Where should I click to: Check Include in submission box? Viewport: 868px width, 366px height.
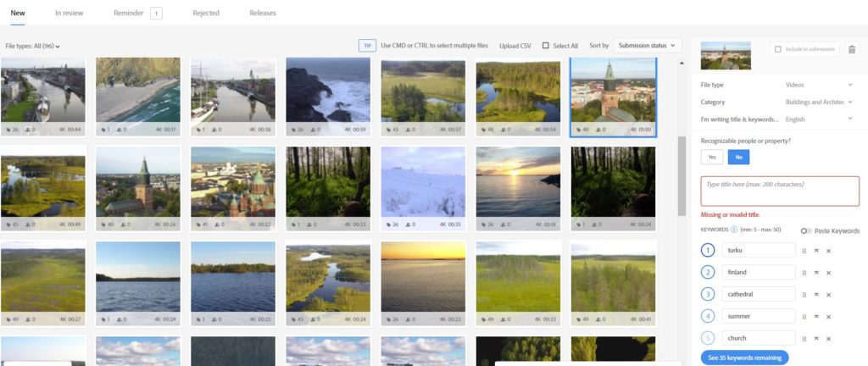click(x=778, y=49)
